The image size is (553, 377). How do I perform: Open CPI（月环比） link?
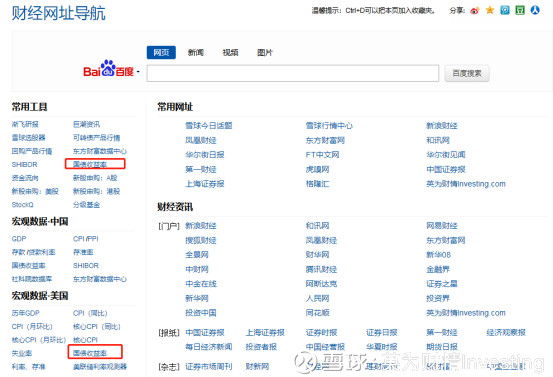pyautogui.click(x=32, y=326)
